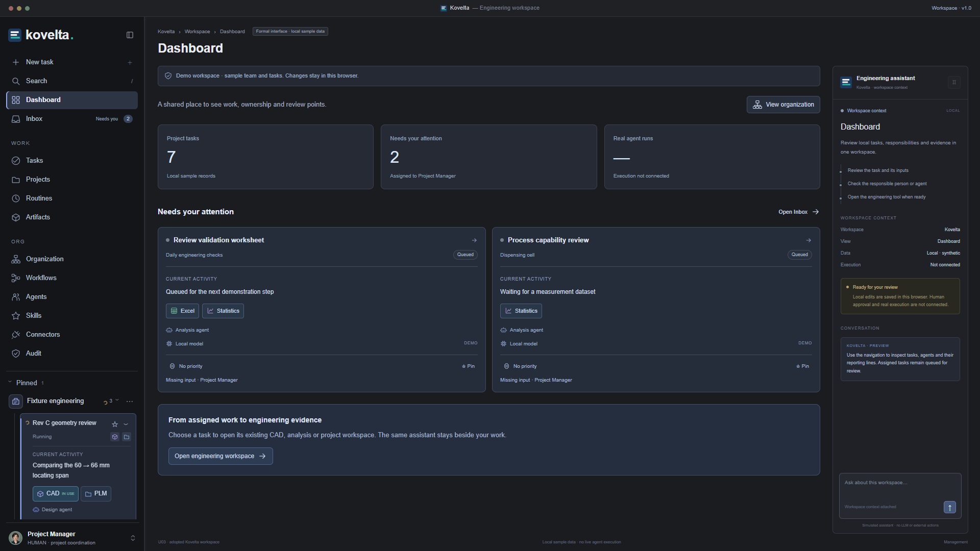Click the folder icon beside Running status
This screenshot has height=551, width=980.
point(127,437)
